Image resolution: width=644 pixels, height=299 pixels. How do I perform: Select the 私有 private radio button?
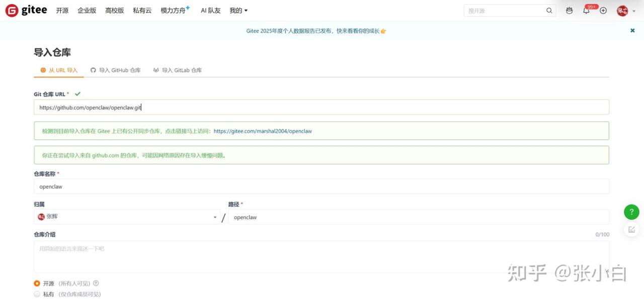(x=37, y=294)
